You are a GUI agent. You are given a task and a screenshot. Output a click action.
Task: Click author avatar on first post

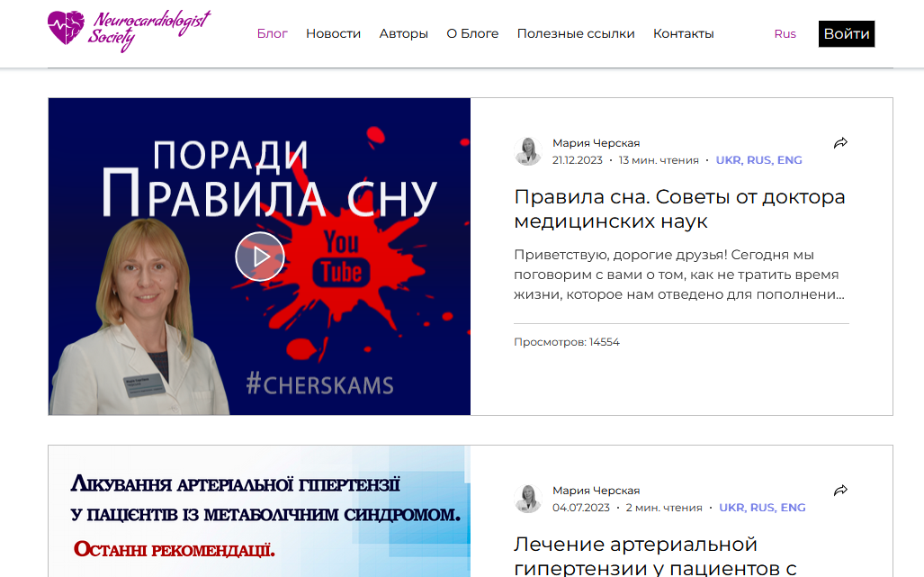tap(528, 151)
